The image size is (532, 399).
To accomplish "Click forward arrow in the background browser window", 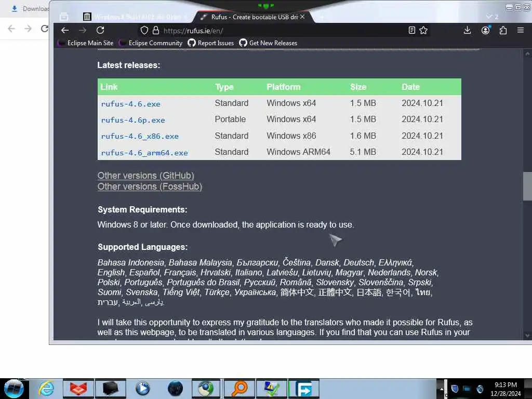I will (x=28, y=29).
